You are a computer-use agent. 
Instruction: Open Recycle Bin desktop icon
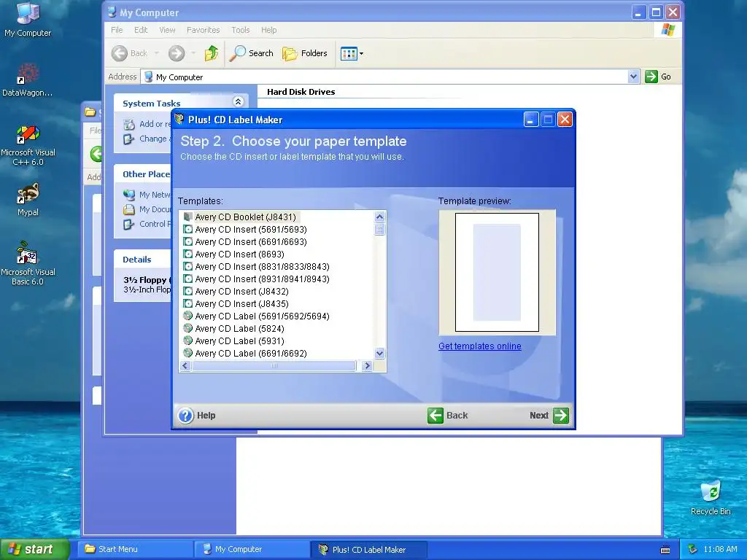point(711,498)
